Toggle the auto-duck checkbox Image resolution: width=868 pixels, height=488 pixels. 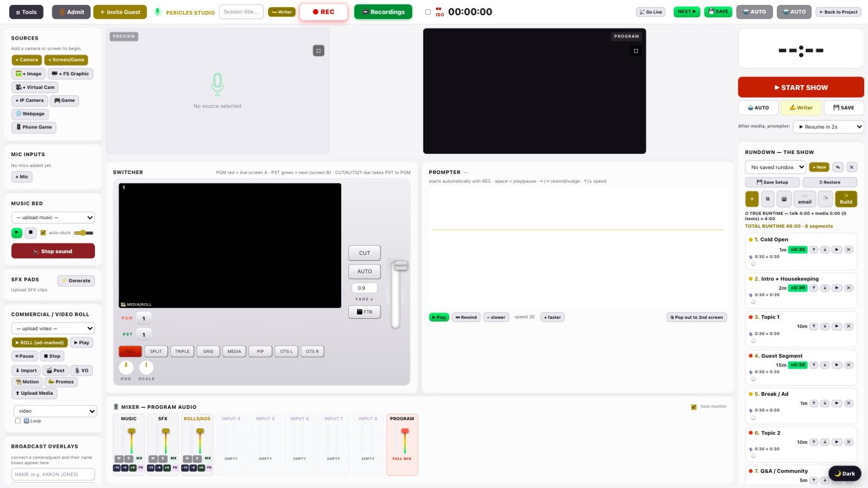(43, 233)
